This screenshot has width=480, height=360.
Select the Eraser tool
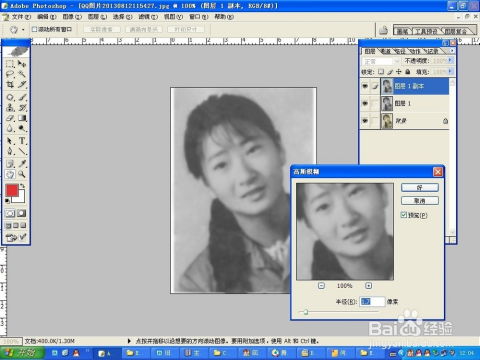coord(10,118)
